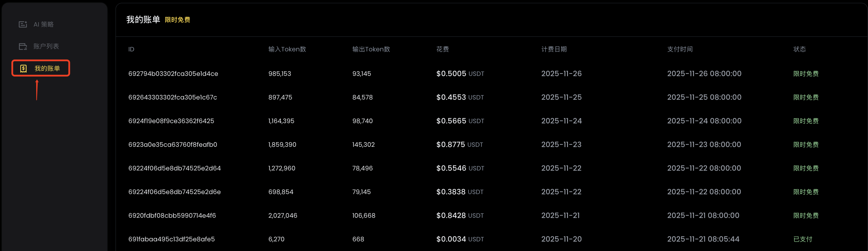Click the 计费日期 column header
Image resolution: width=868 pixels, height=251 pixels.
coord(554,49)
